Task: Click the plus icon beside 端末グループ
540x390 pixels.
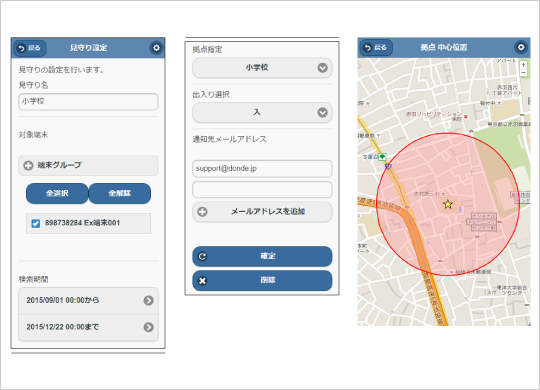Action: 28,166
